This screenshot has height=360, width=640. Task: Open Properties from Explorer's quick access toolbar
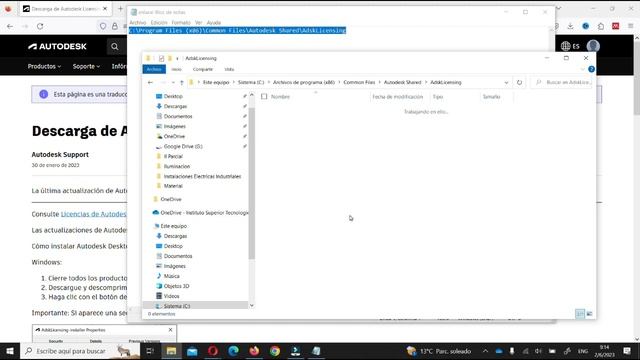[161, 58]
